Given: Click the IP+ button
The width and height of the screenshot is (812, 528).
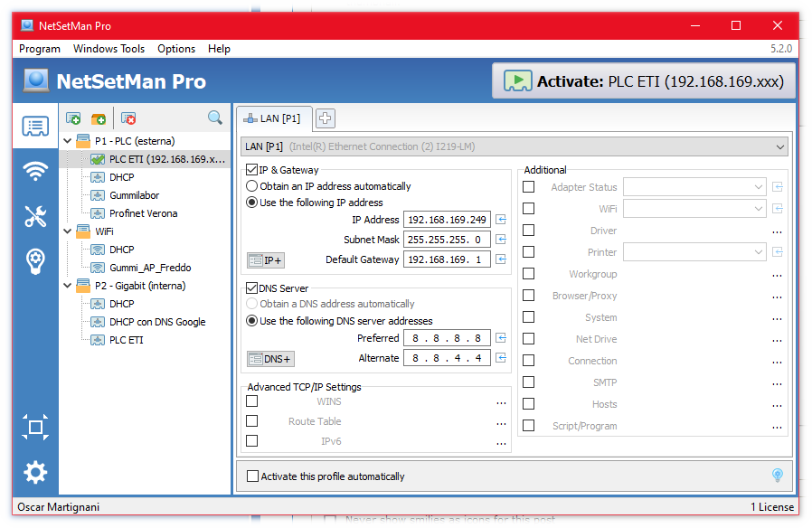Looking at the screenshot, I should (x=266, y=260).
